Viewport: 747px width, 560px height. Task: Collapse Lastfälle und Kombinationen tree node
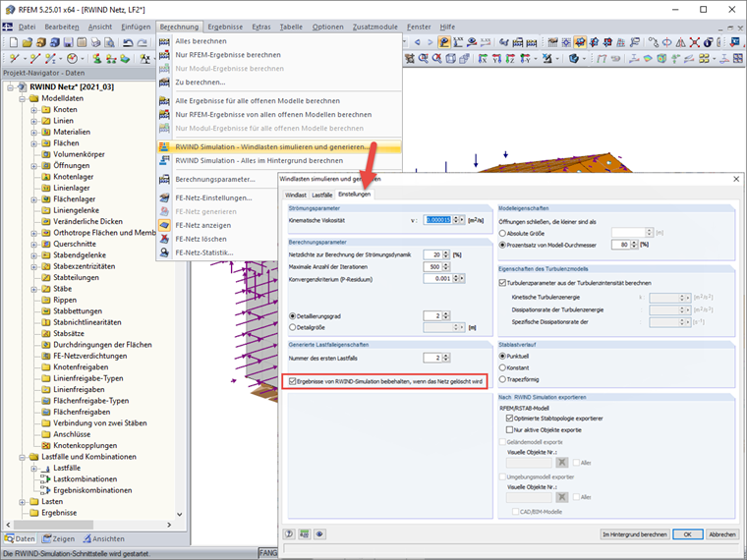click(x=22, y=457)
